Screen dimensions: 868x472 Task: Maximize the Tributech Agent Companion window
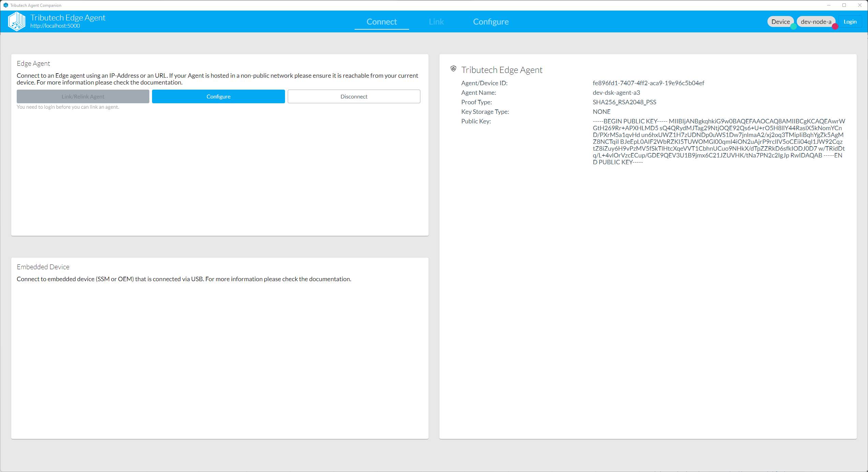click(x=844, y=5)
